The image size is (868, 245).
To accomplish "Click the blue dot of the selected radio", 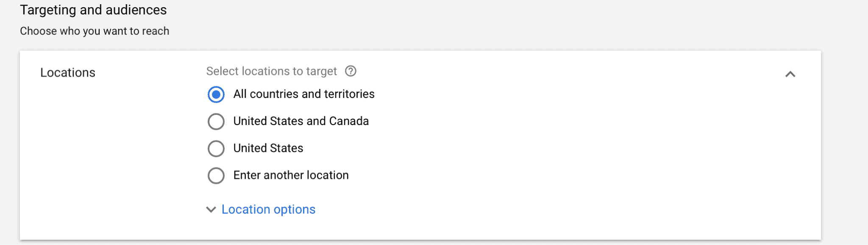I will [216, 95].
